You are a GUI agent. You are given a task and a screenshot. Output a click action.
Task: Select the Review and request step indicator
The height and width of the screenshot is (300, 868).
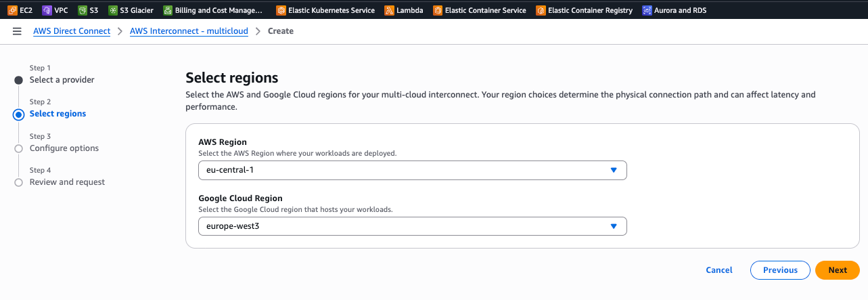click(19, 182)
